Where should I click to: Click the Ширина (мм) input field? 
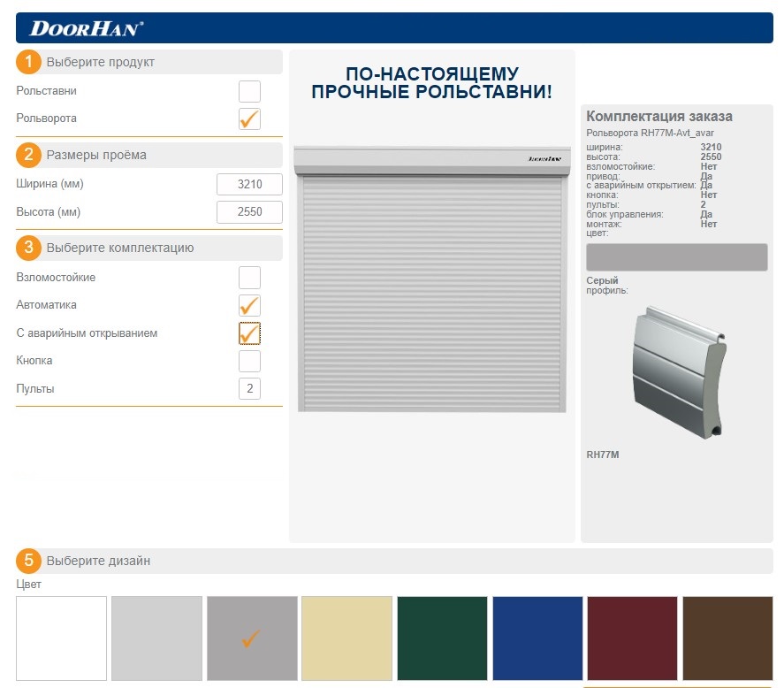click(249, 184)
